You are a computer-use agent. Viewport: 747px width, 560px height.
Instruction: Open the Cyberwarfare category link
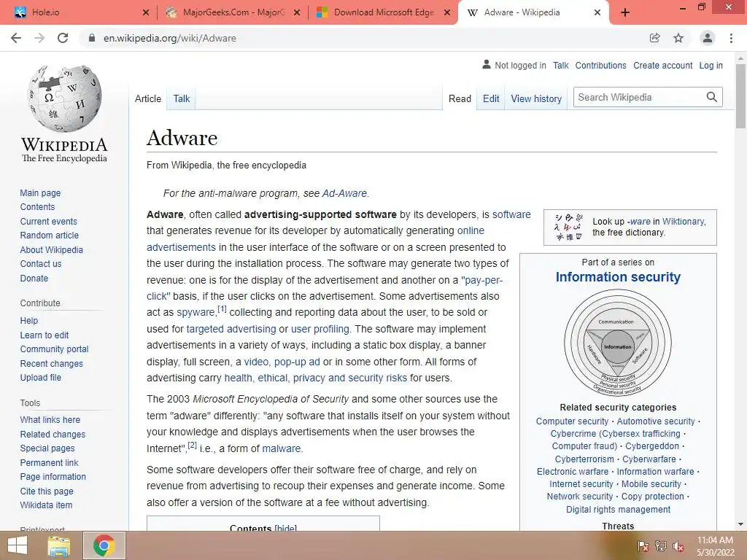(649, 459)
